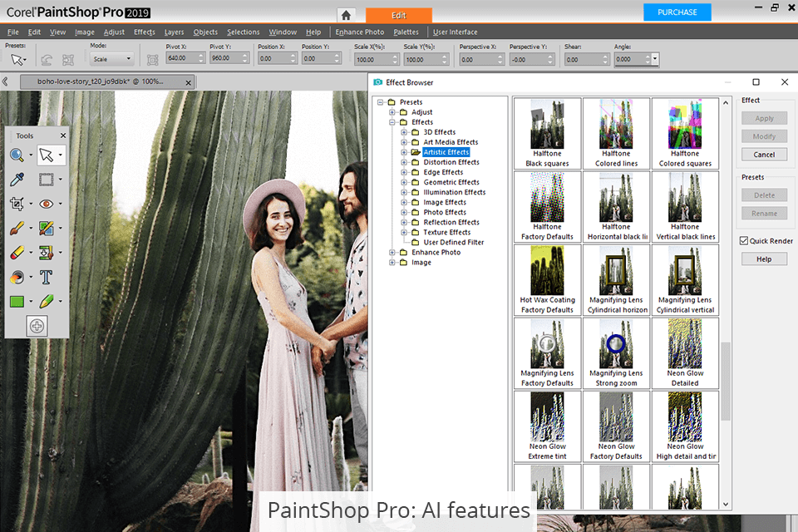Click the Apply button

(x=764, y=118)
